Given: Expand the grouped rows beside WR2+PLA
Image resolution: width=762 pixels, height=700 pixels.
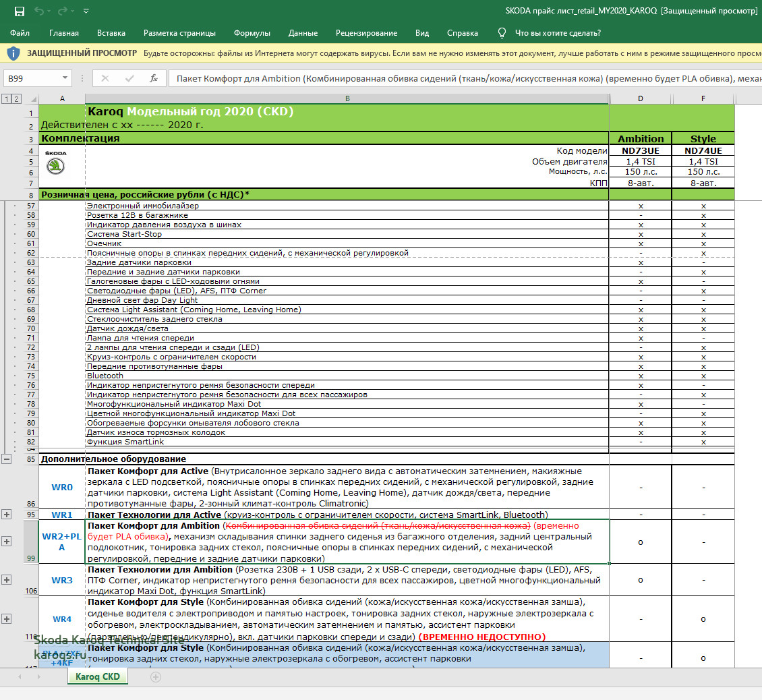Looking at the screenshot, I should [x=7, y=542].
